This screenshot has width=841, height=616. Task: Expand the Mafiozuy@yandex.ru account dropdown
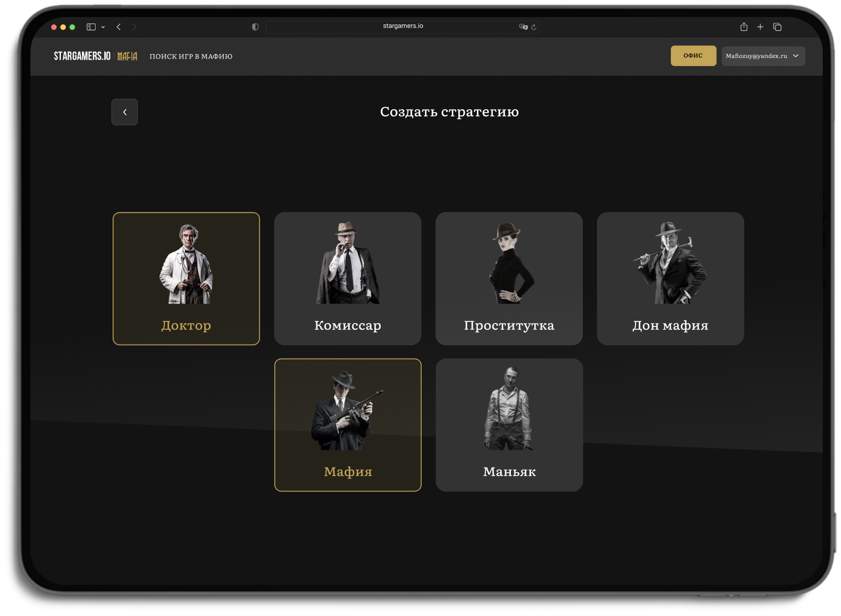(763, 56)
